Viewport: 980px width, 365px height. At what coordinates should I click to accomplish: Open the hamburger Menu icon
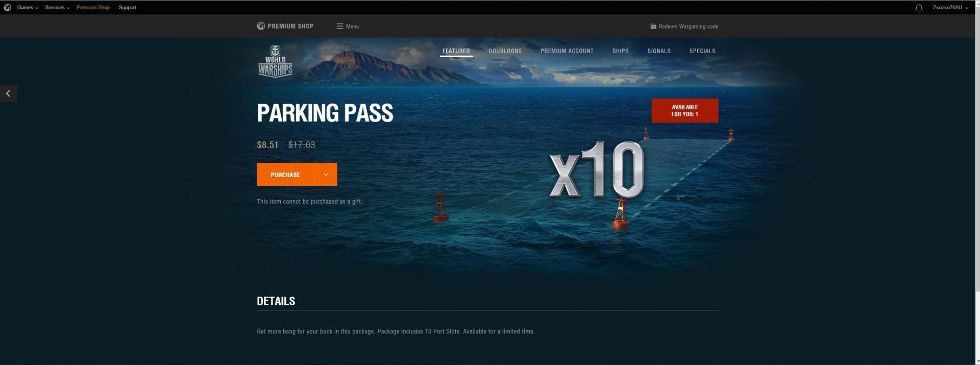(x=340, y=26)
